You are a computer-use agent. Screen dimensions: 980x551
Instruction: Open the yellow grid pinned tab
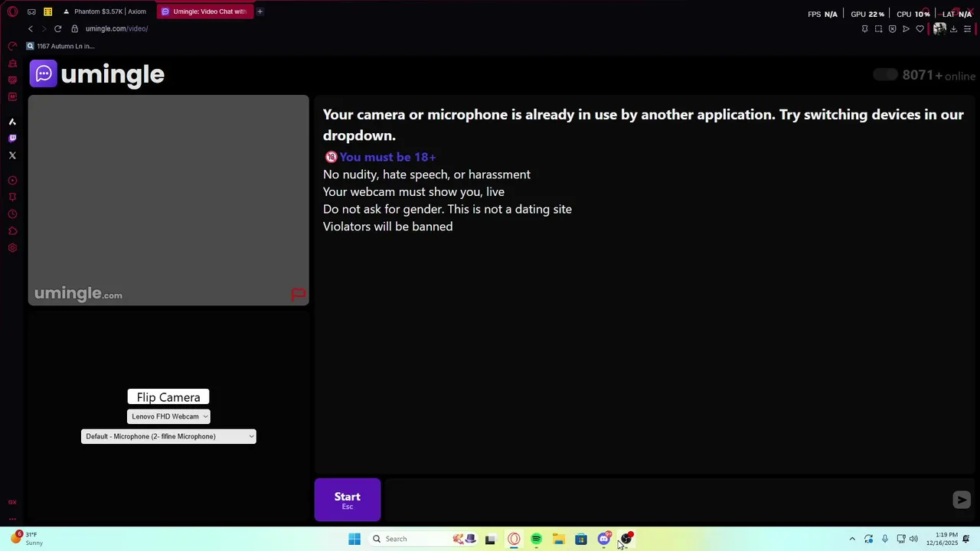[x=47, y=11]
